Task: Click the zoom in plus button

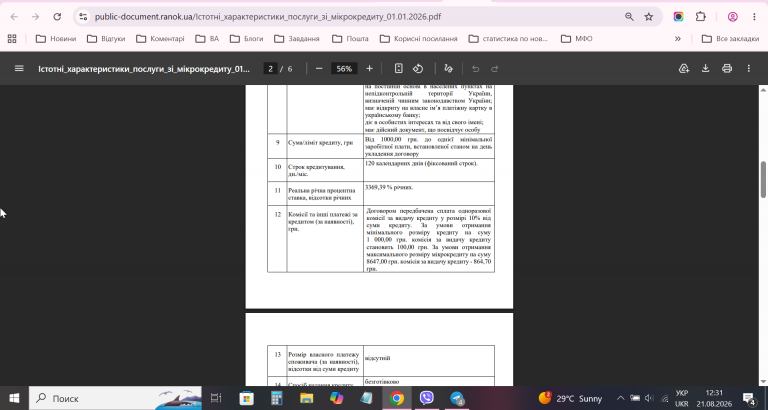Action: point(369,69)
